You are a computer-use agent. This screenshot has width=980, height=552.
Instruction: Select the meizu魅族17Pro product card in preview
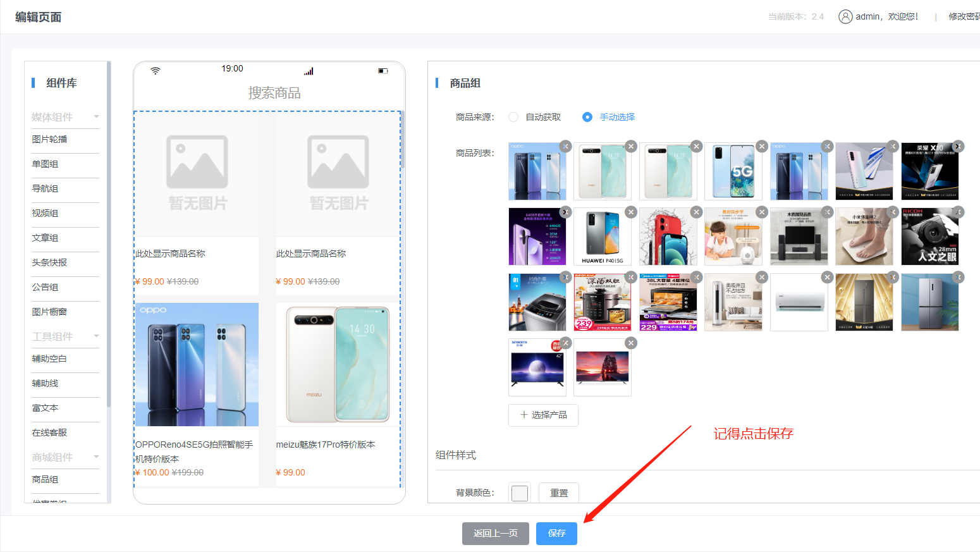coord(338,394)
